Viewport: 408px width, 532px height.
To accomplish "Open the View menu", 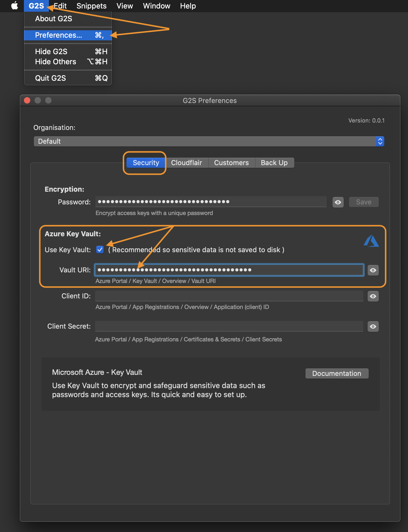I will click(125, 6).
